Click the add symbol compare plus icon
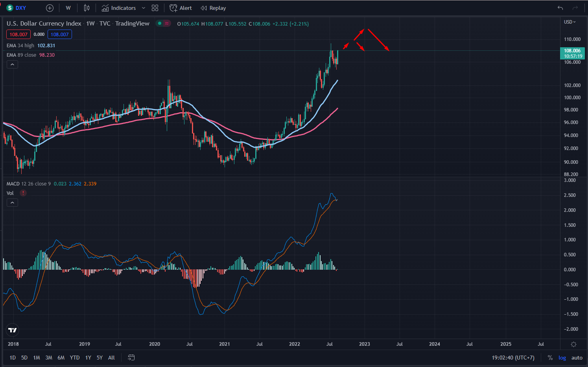The width and height of the screenshot is (588, 367). tap(50, 8)
